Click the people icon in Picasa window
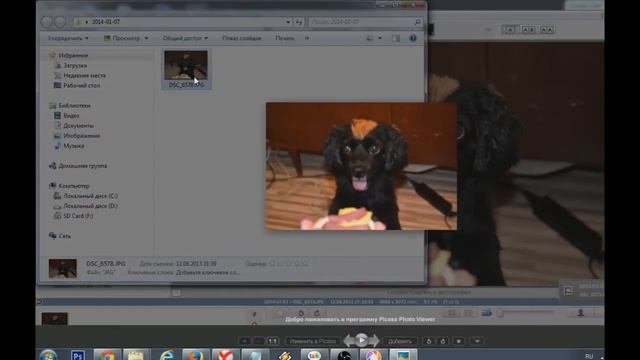This screenshot has height=360, width=640. [580, 313]
